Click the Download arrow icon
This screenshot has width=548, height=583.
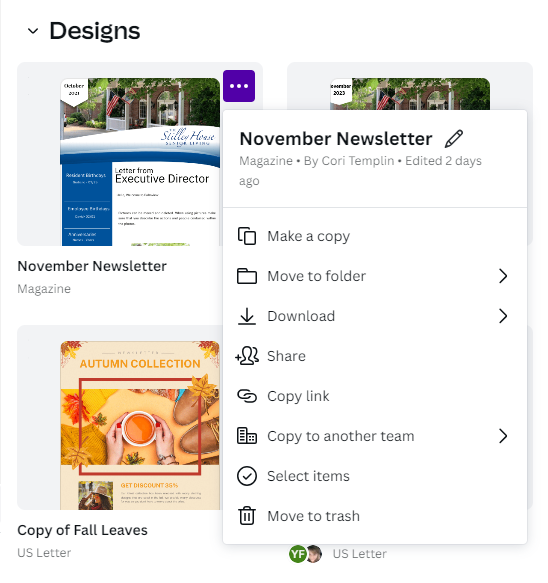(x=247, y=316)
